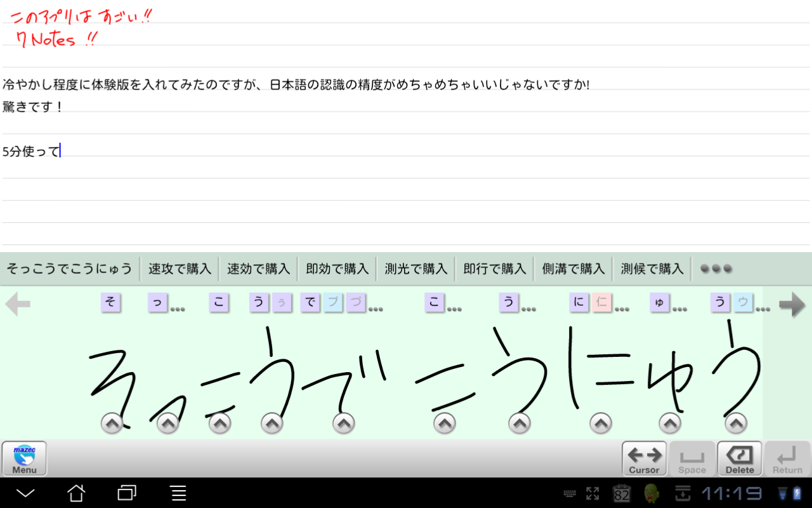The height and width of the screenshot is (508, 812).
Task: Choose the 側溝で購入 conversion candidate
Action: click(x=573, y=269)
